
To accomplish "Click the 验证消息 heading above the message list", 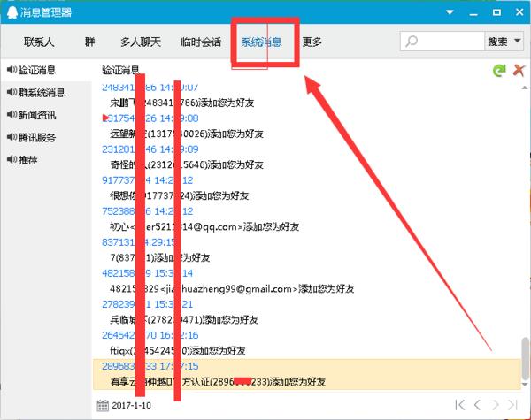I will [x=120, y=70].
